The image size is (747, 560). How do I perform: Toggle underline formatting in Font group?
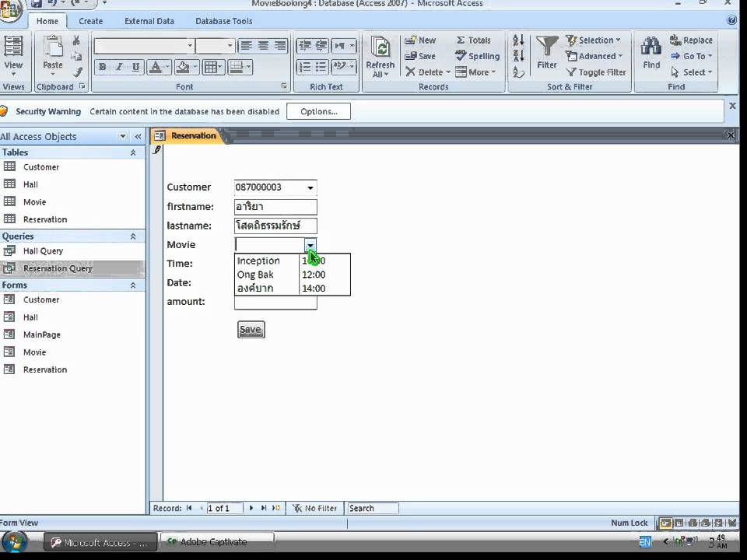point(135,67)
